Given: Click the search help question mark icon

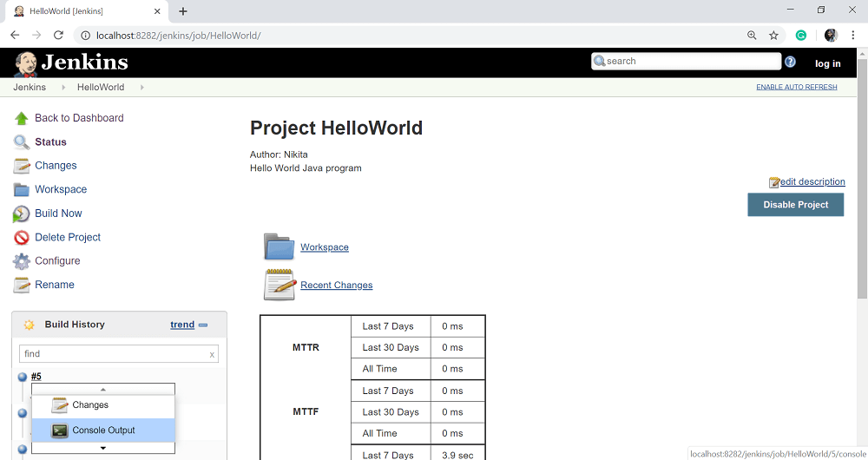Looking at the screenshot, I should pos(790,62).
